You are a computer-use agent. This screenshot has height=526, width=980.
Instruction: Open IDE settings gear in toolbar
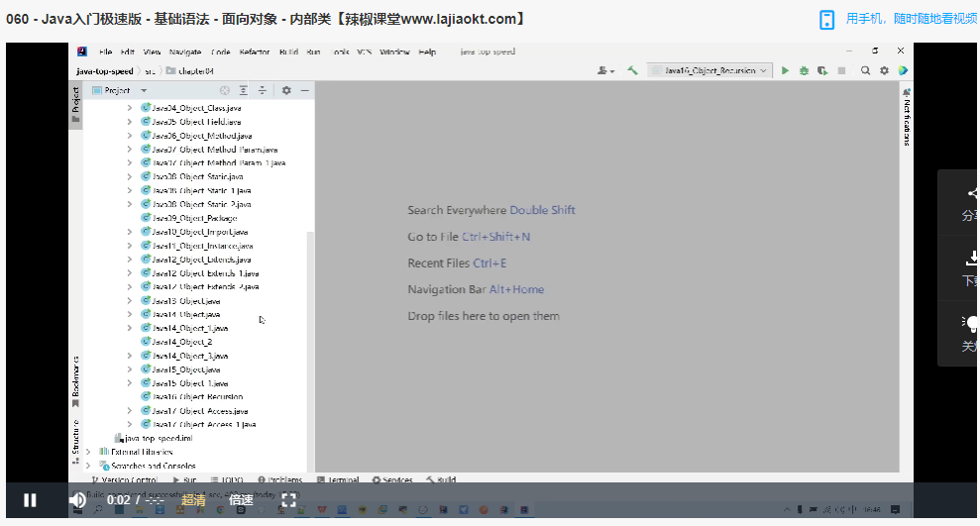pyautogui.click(x=884, y=70)
